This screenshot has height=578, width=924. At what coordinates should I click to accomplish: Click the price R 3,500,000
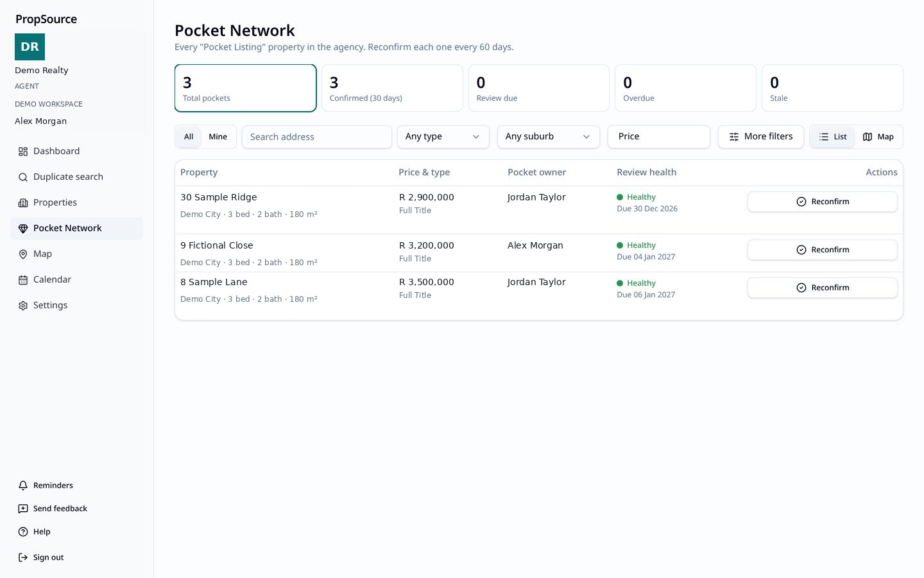pyautogui.click(x=427, y=282)
